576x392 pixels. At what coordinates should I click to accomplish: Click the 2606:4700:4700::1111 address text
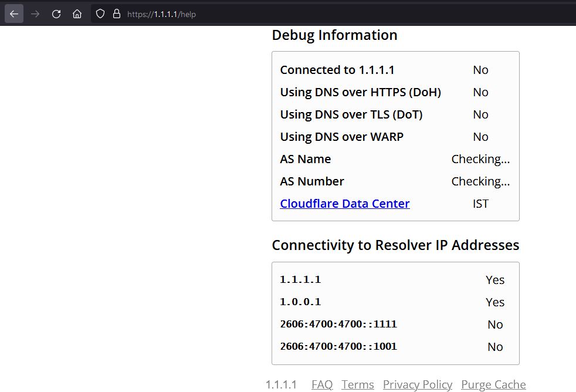(x=338, y=324)
